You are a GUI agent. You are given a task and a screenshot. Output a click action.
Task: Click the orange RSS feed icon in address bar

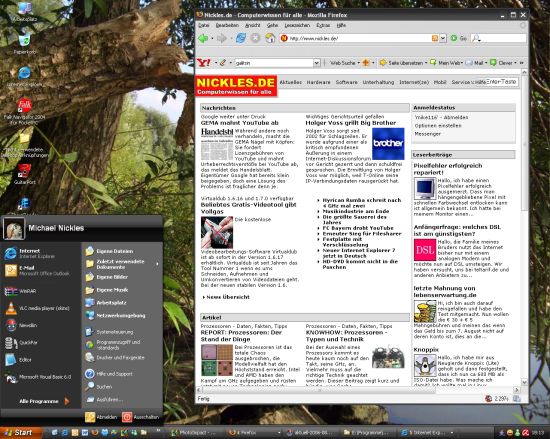point(435,38)
